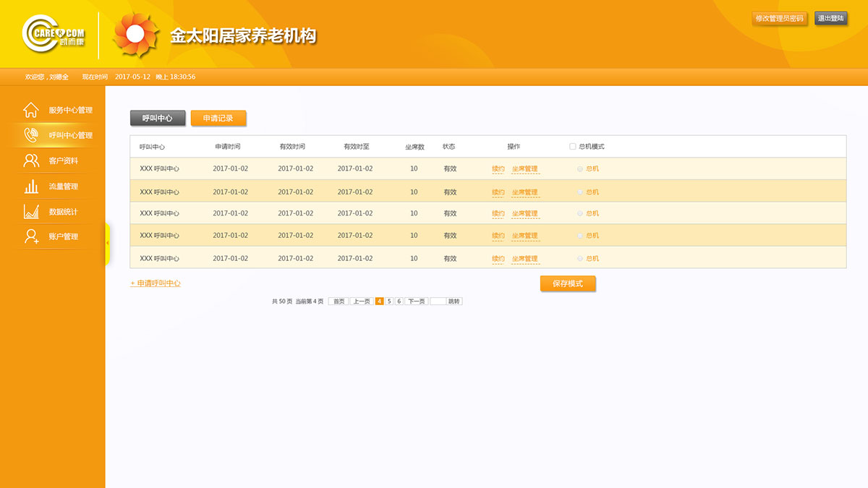Select page 6 in pagination
This screenshot has height=488, width=868.
[399, 301]
